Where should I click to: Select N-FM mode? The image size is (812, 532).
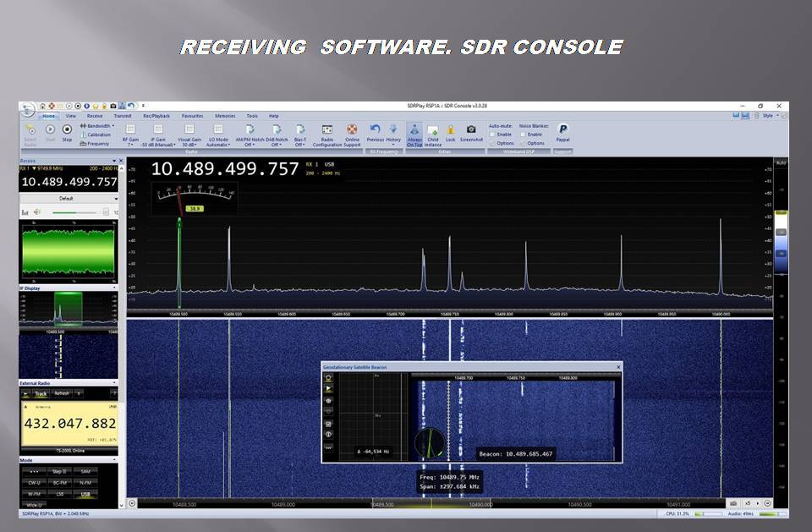[x=85, y=483]
